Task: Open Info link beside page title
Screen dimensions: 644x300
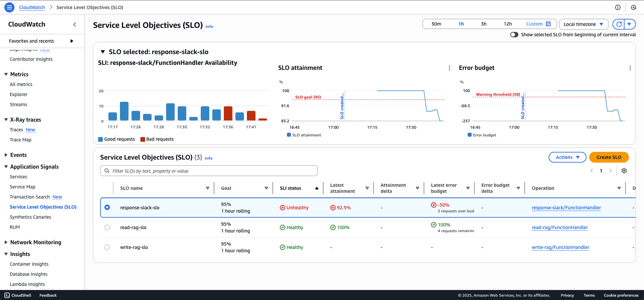Action: pos(209,27)
